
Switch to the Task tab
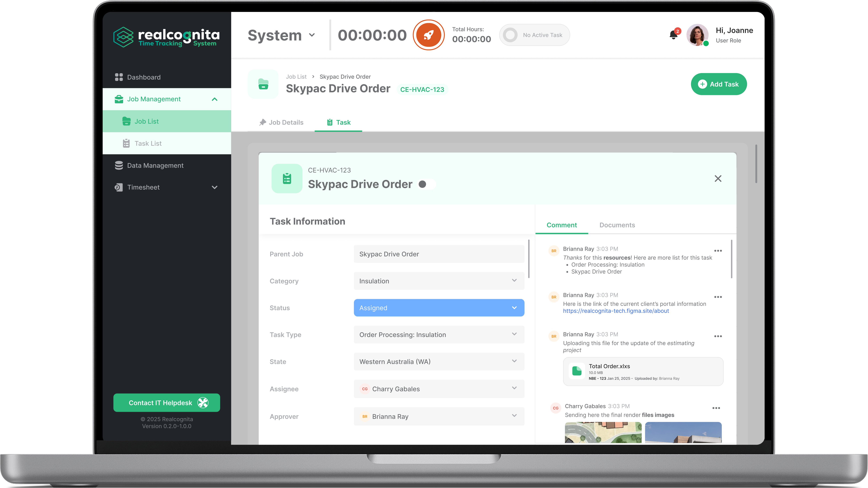338,122
